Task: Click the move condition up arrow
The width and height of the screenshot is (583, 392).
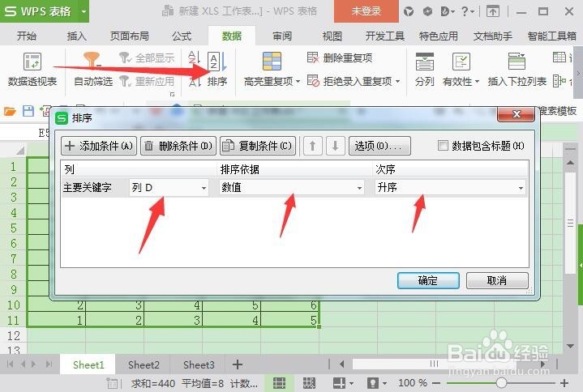Action: pos(313,146)
